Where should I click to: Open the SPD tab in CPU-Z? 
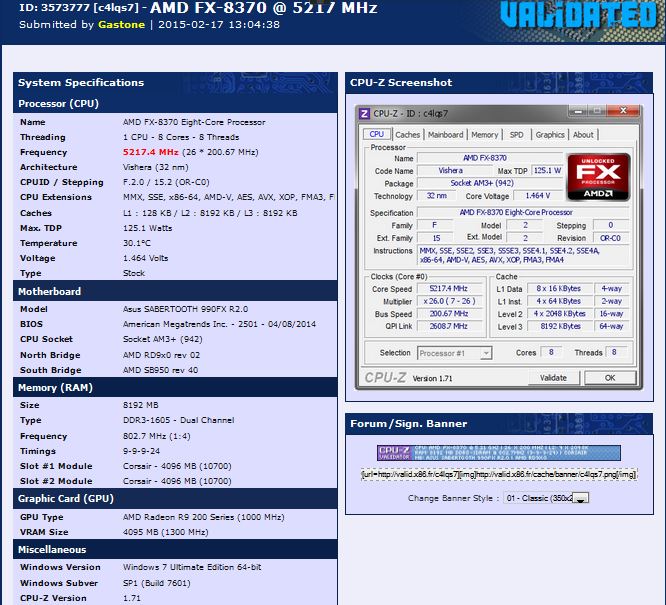coord(516,135)
